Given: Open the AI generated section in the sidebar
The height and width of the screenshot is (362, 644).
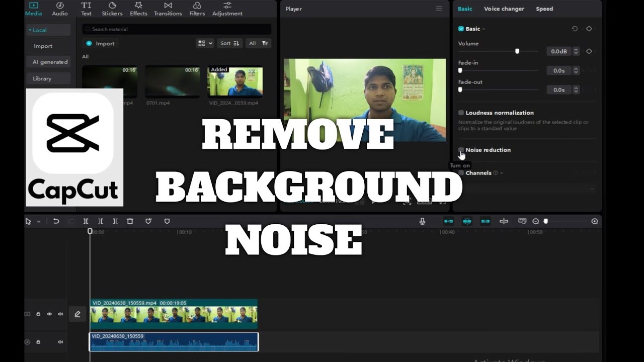Looking at the screenshot, I should (48, 62).
